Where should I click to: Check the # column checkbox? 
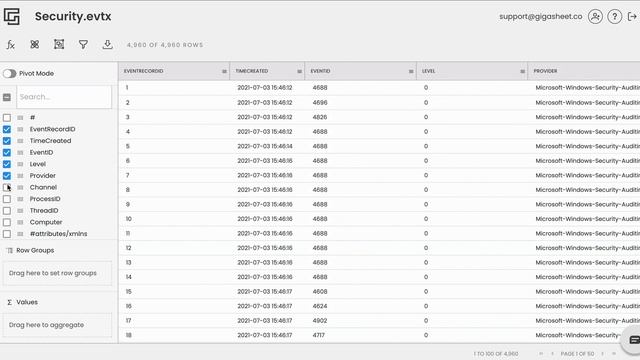tap(7, 118)
